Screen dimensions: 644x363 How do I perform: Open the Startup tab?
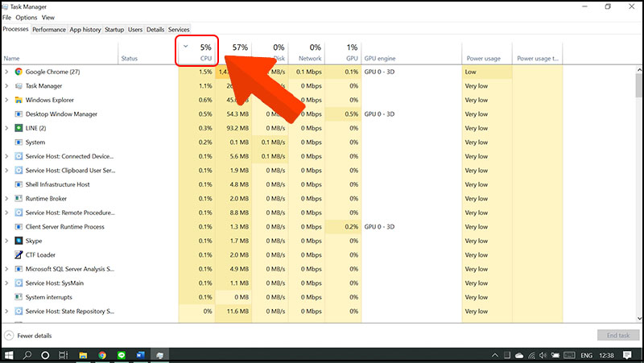coord(114,30)
